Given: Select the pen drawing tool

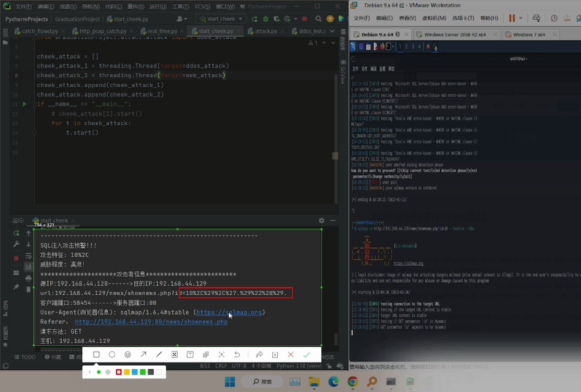Looking at the screenshot, I should point(159,354).
